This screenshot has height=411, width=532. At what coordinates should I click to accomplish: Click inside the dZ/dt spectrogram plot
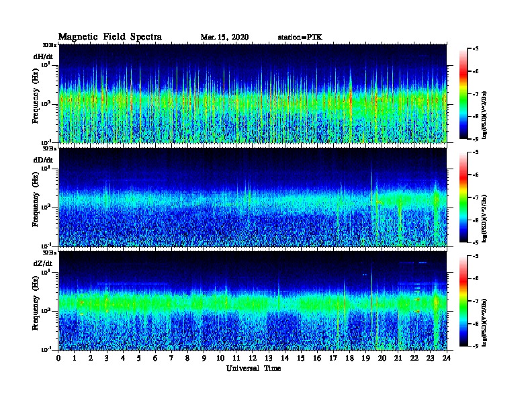[x=253, y=301]
